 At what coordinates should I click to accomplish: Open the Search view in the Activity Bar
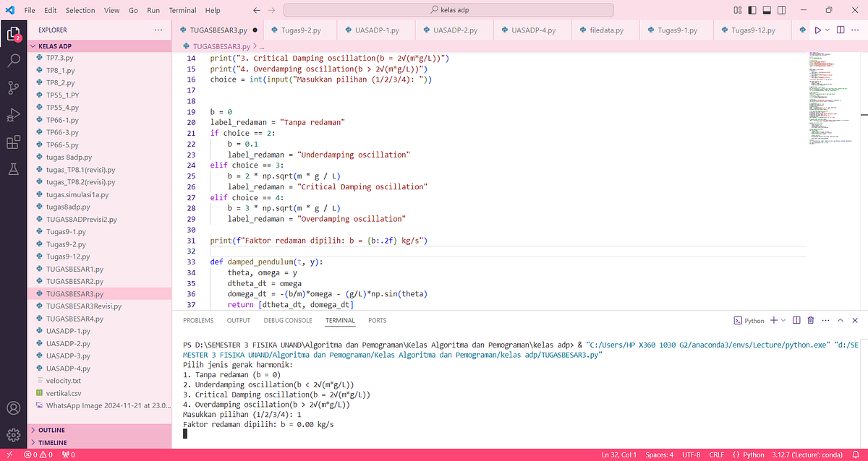(13, 61)
